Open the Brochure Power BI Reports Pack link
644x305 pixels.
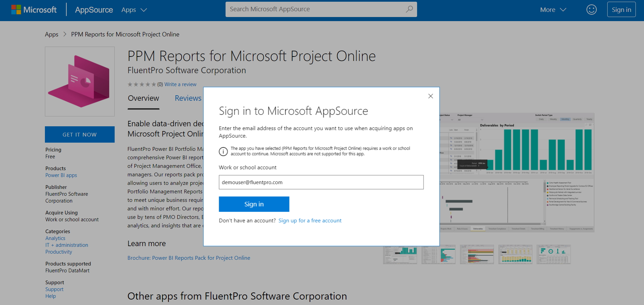[189, 258]
